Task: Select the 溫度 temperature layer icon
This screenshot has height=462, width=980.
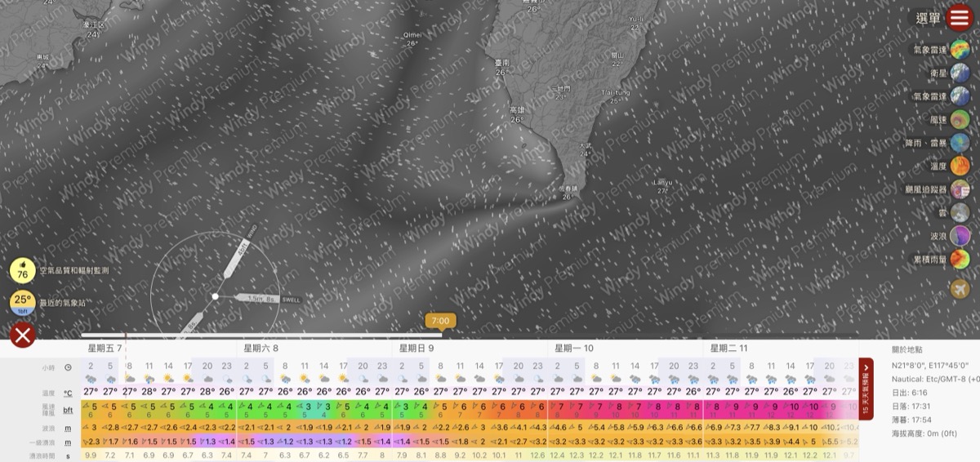Action: point(960,166)
